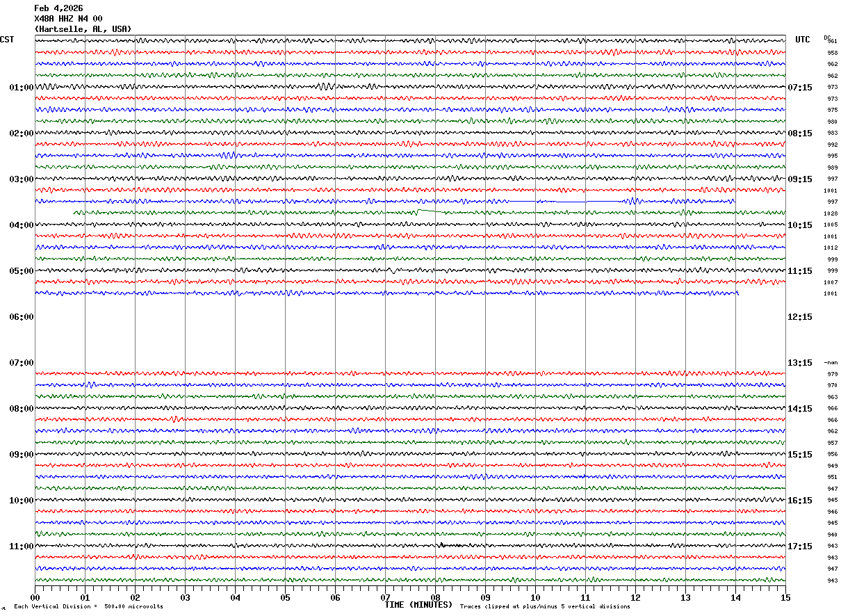
Task: Click the "TIME (MINUTES)" axis title
Action: click(x=418, y=605)
